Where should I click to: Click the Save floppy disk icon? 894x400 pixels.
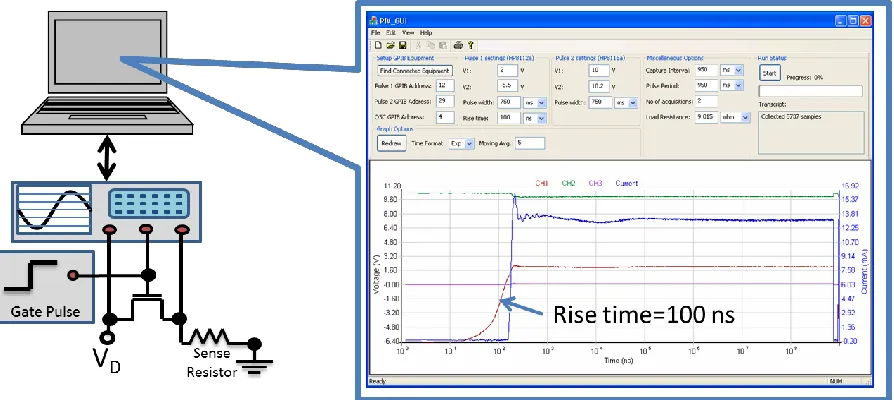(402, 45)
